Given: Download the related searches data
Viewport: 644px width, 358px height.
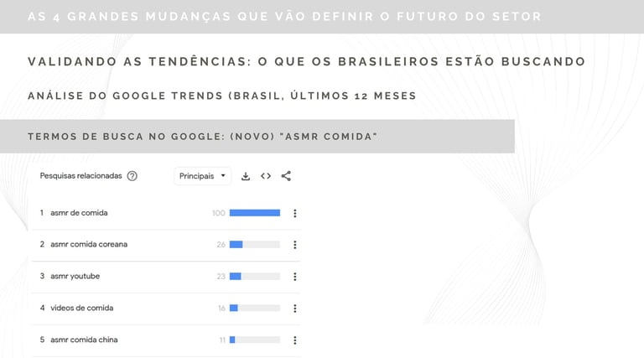Looking at the screenshot, I should (x=246, y=176).
